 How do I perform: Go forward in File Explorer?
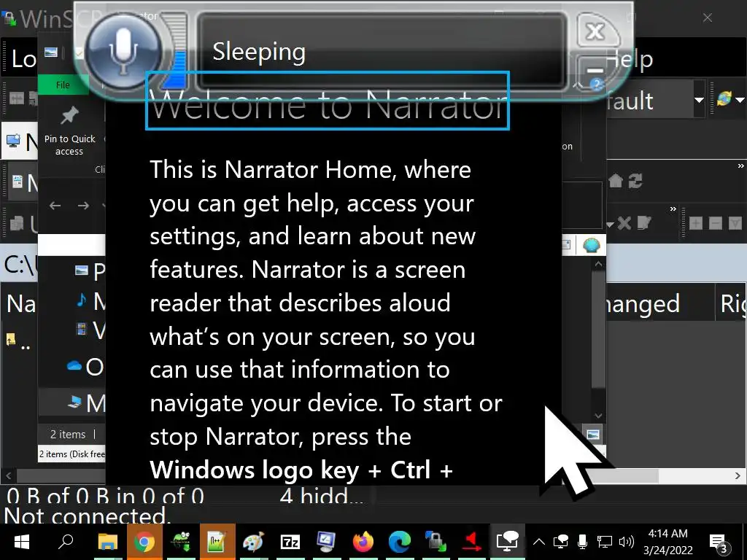83,206
